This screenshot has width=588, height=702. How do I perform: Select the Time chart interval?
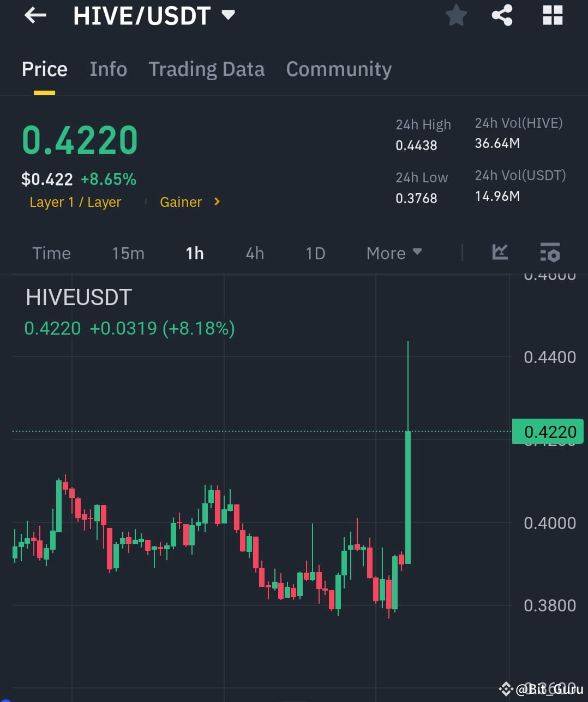click(x=51, y=253)
